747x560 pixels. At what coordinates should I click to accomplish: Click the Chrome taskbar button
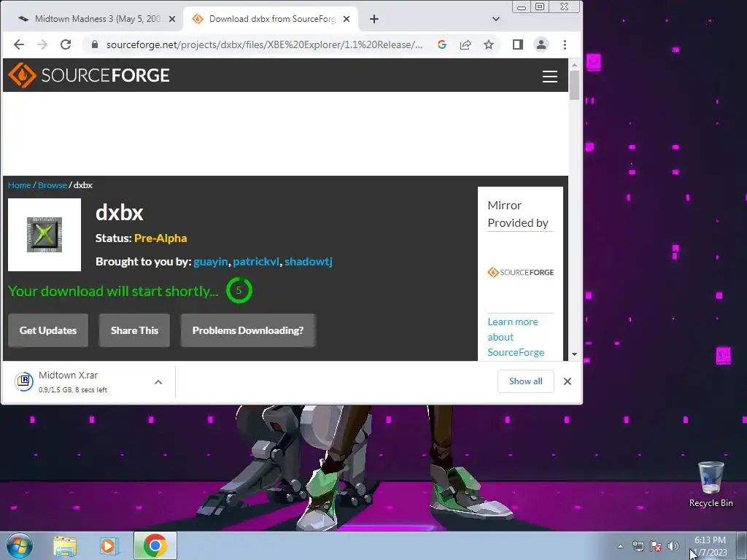click(155, 545)
